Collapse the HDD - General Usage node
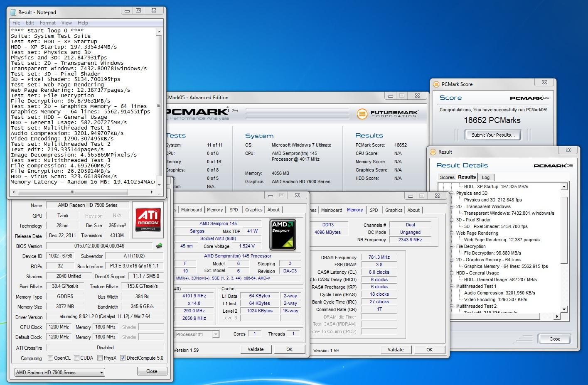Viewport: 588px width, 385px height. pos(452,273)
